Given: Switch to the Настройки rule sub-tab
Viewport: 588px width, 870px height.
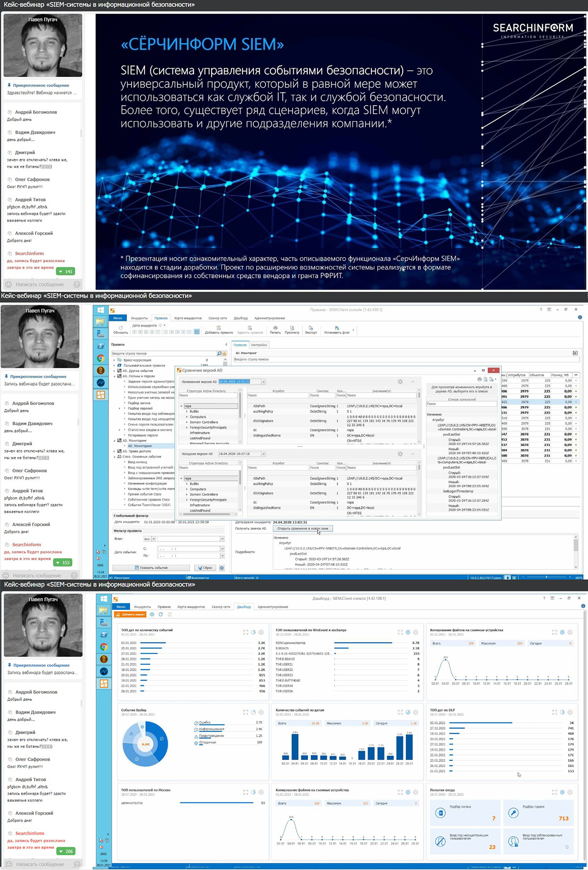Looking at the screenshot, I should (x=259, y=345).
